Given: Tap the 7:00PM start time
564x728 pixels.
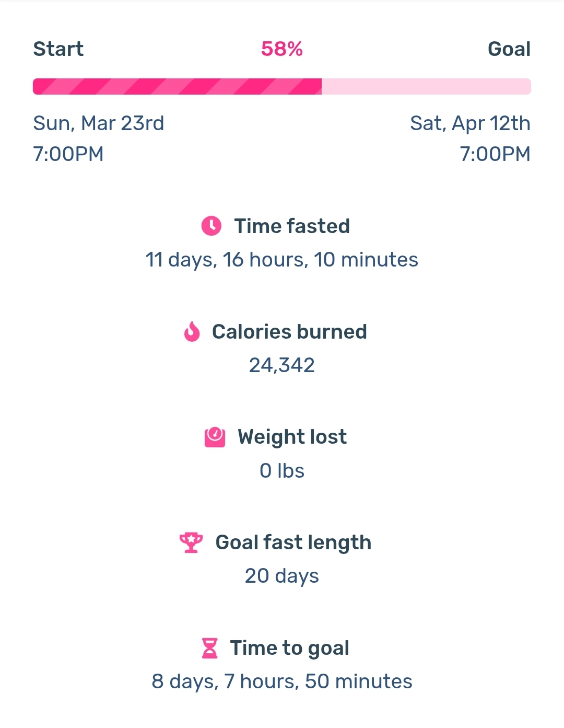Looking at the screenshot, I should (x=68, y=154).
